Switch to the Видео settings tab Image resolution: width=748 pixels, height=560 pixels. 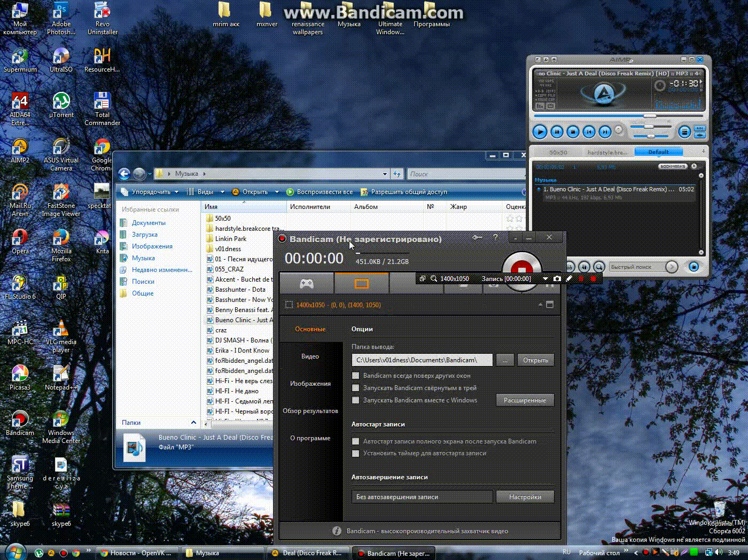pyautogui.click(x=310, y=356)
